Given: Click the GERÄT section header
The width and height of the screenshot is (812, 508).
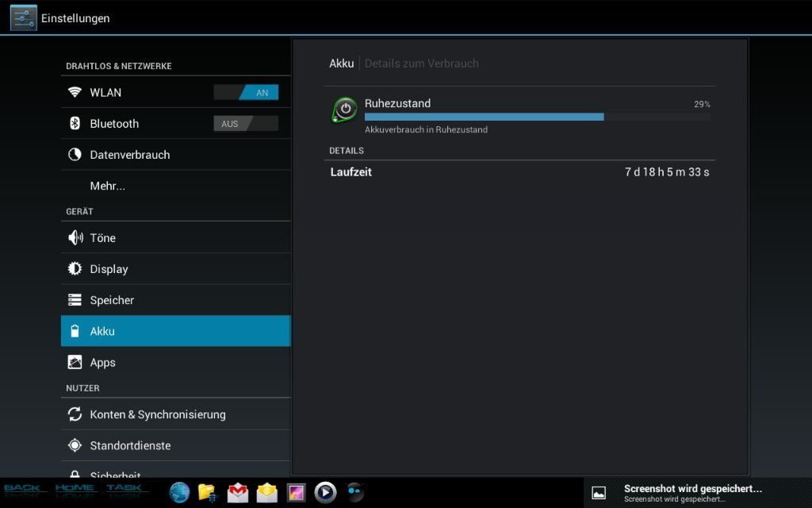Looking at the screenshot, I should (79, 211).
